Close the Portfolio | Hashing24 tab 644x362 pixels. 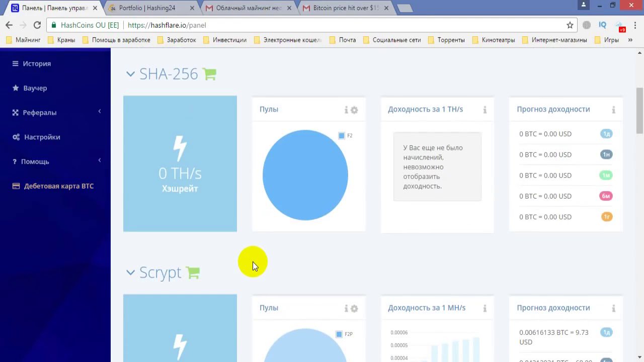point(192,8)
